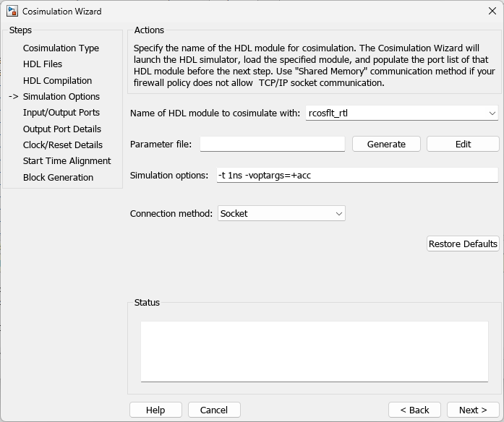Click the Simulation options text field
The width and height of the screenshot is (504, 422).
click(357, 176)
